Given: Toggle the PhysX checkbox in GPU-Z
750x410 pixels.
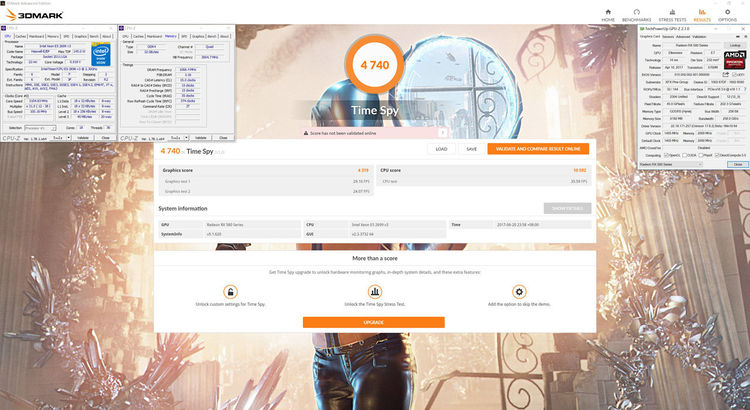Looking at the screenshot, I should click(x=701, y=155).
